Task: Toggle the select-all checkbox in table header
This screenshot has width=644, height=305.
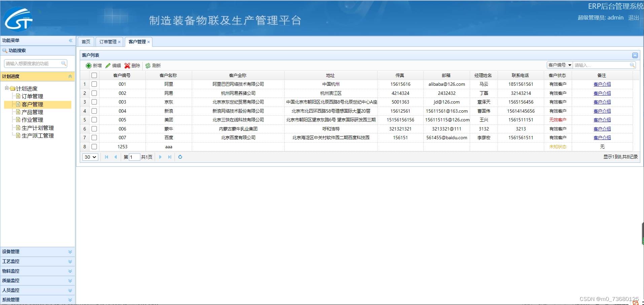Action: point(94,75)
